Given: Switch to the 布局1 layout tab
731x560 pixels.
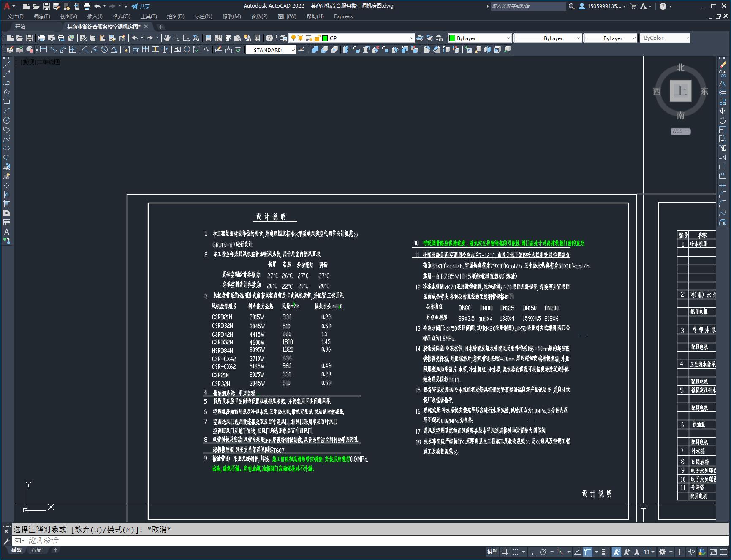Looking at the screenshot, I should (x=37, y=550).
